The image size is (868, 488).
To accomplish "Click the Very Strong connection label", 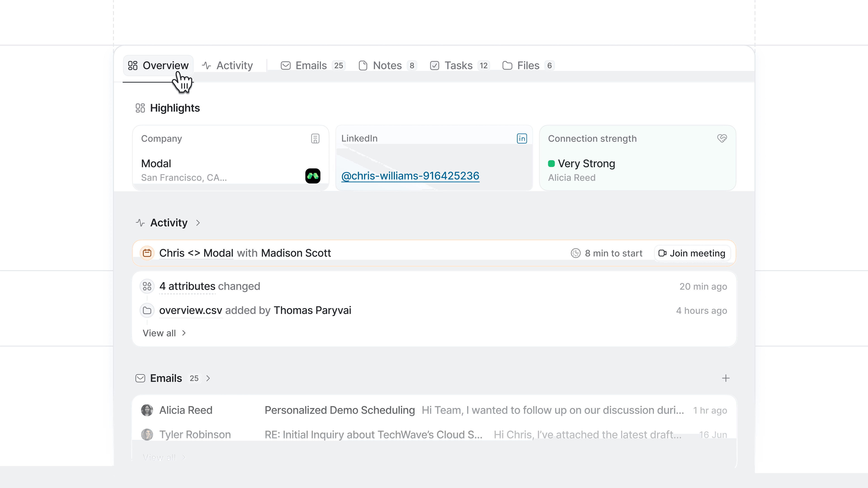I will point(586,164).
